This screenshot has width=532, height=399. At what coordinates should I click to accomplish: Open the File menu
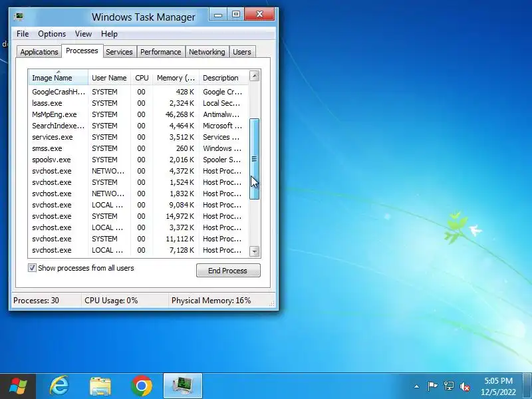[23, 34]
